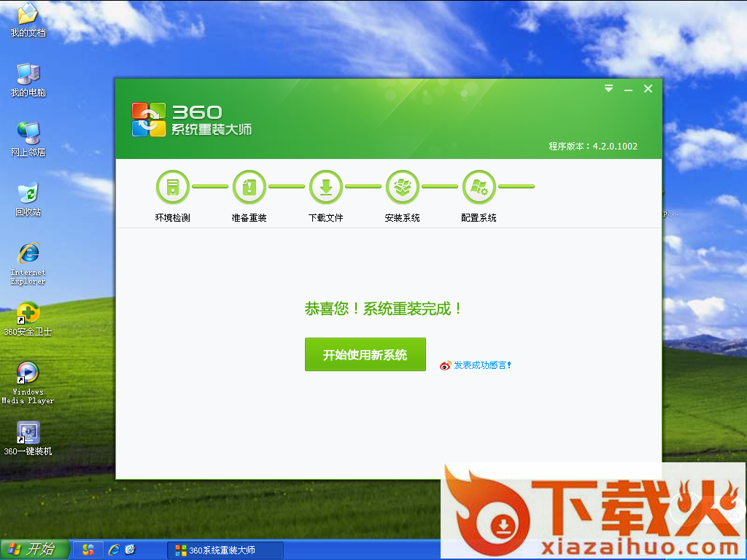Viewport: 747px width, 560px height.
Task: Select the 我的电脑 desktop icon
Action: (x=28, y=74)
